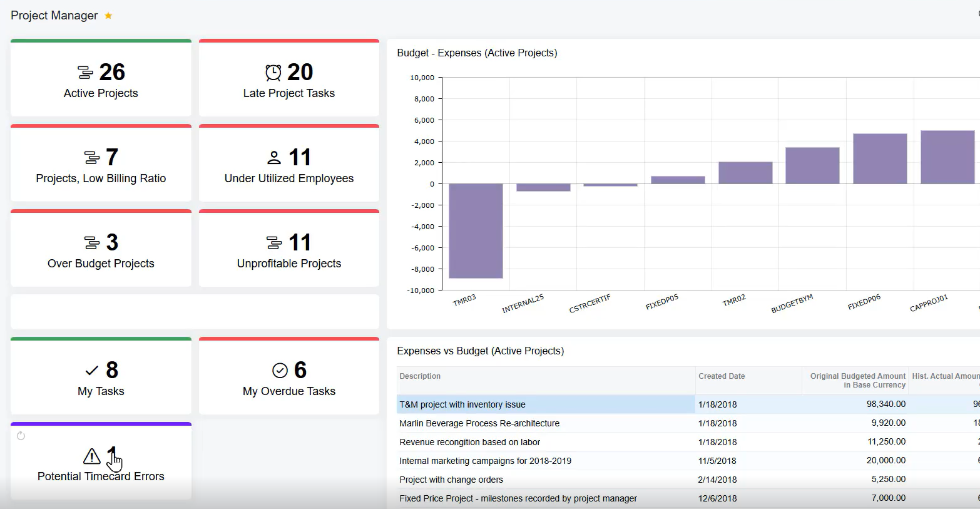The height and width of the screenshot is (509, 980).
Task: Select Internal marketing campaigns for 2018-2019 row
Action: coord(688,461)
